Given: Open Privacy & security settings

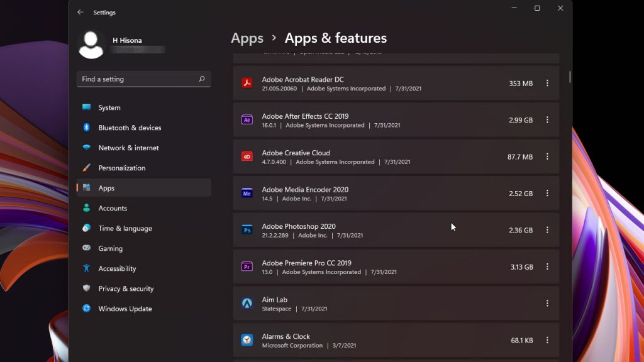Looking at the screenshot, I should pyautogui.click(x=144, y=288).
